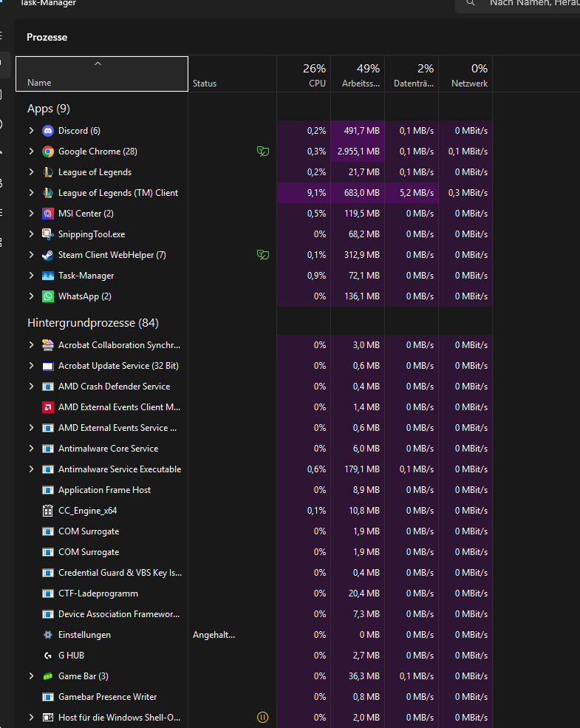Click the AMD External Events Client icon
The image size is (580, 728).
click(48, 407)
